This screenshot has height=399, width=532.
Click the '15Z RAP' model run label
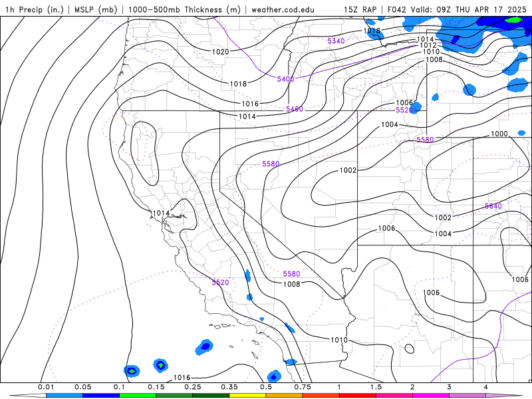[x=360, y=9]
